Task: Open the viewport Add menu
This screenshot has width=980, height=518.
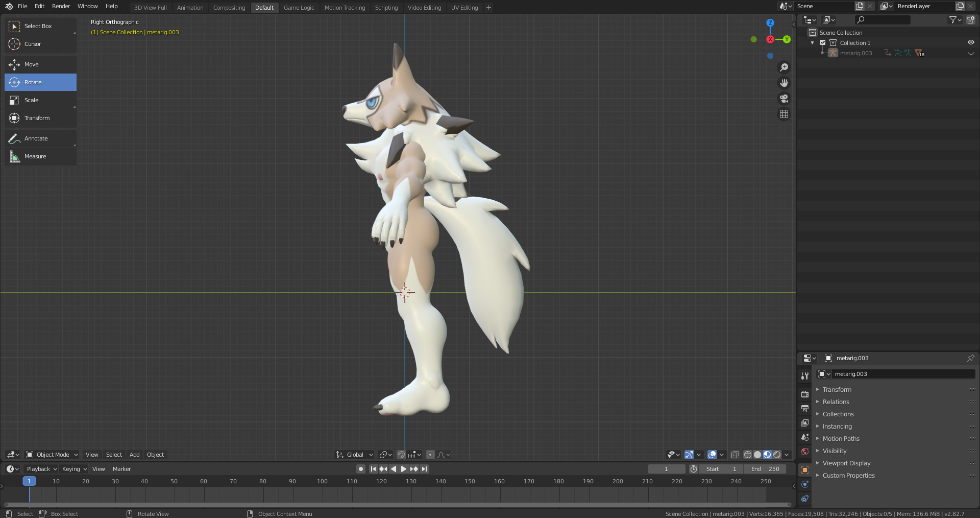Action: [x=134, y=455]
